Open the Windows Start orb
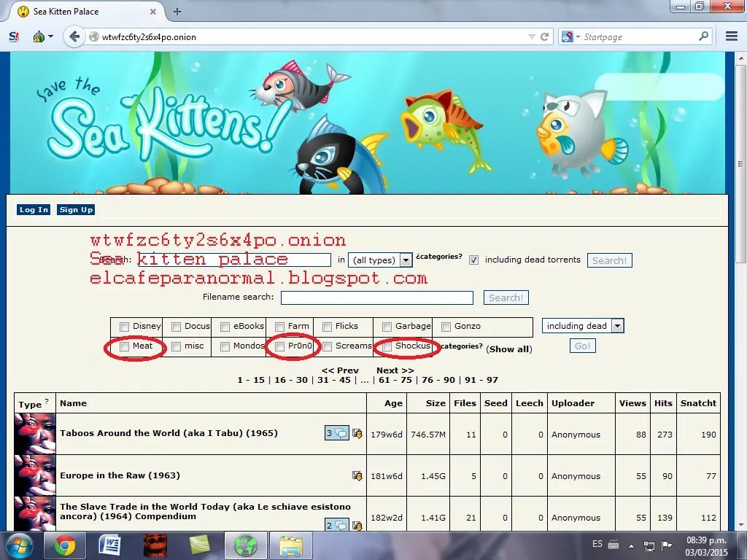The height and width of the screenshot is (560, 747). [x=19, y=545]
